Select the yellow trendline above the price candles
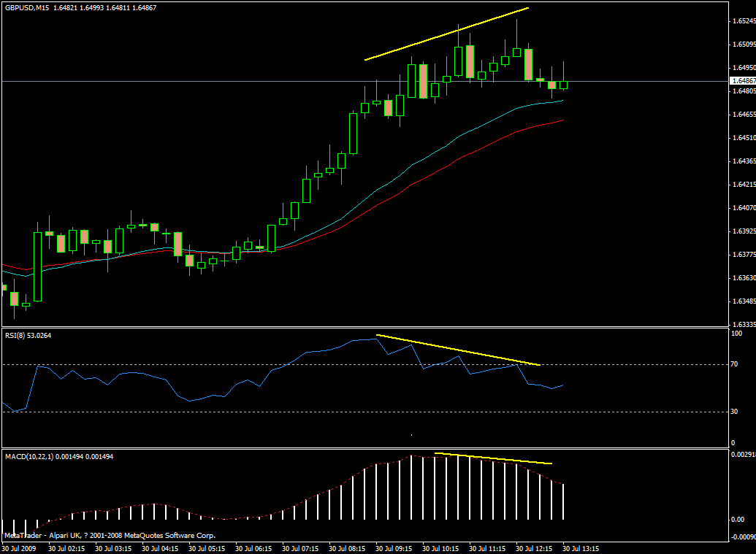The height and width of the screenshot is (554, 756). pyautogui.click(x=447, y=34)
